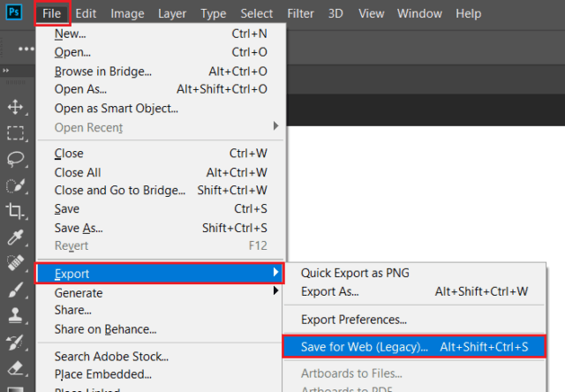Expand the Export submenu arrow
Screen dimensions: 565x392
[x=275, y=272]
